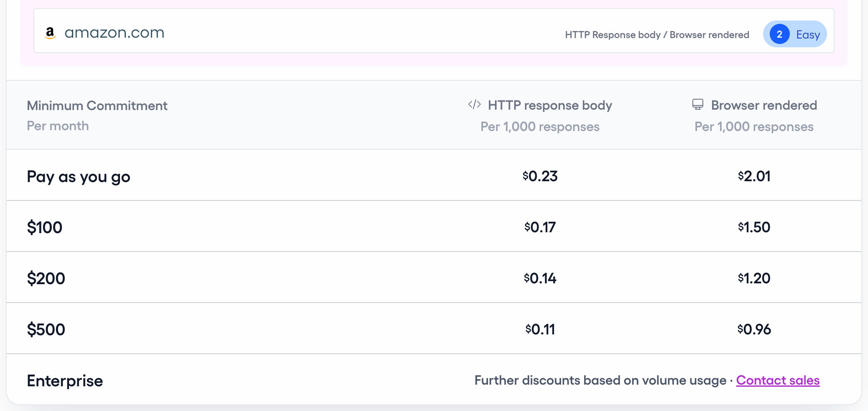Select the $500 commitment tier

[46, 329]
